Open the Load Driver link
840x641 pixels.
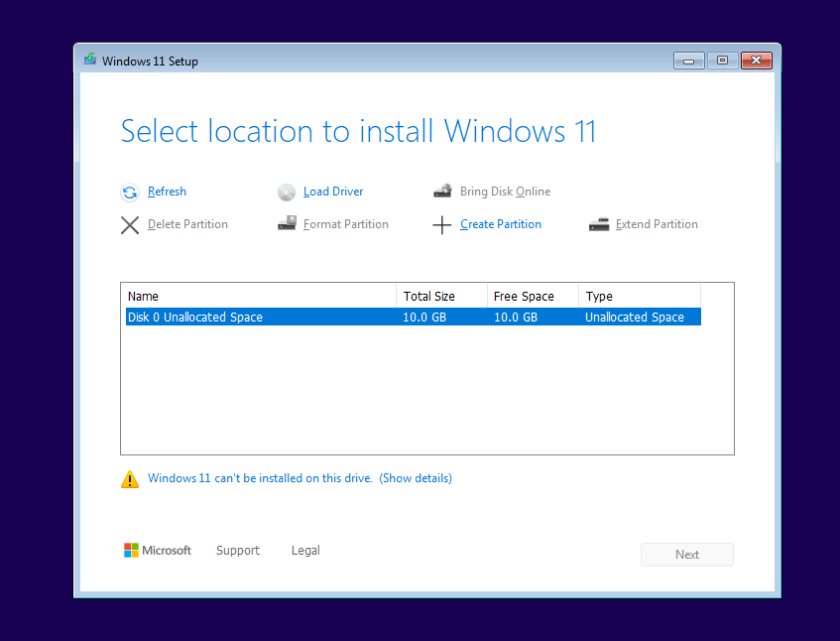[x=333, y=192]
